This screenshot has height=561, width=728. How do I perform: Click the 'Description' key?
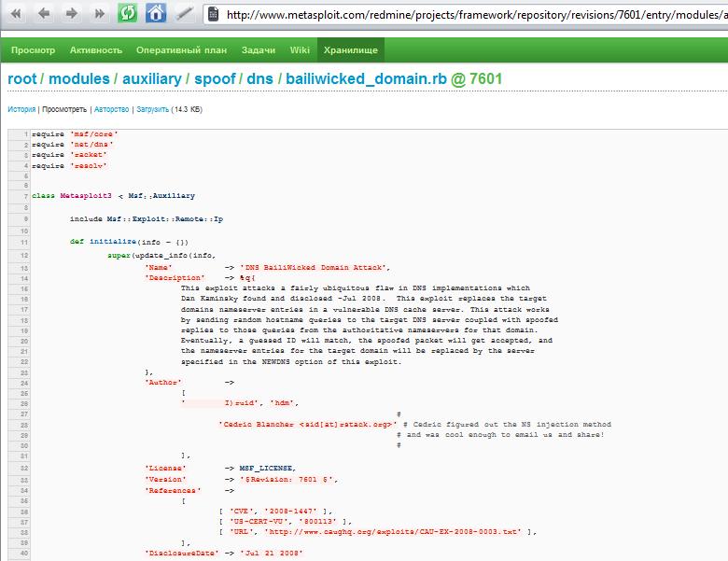[175, 278]
